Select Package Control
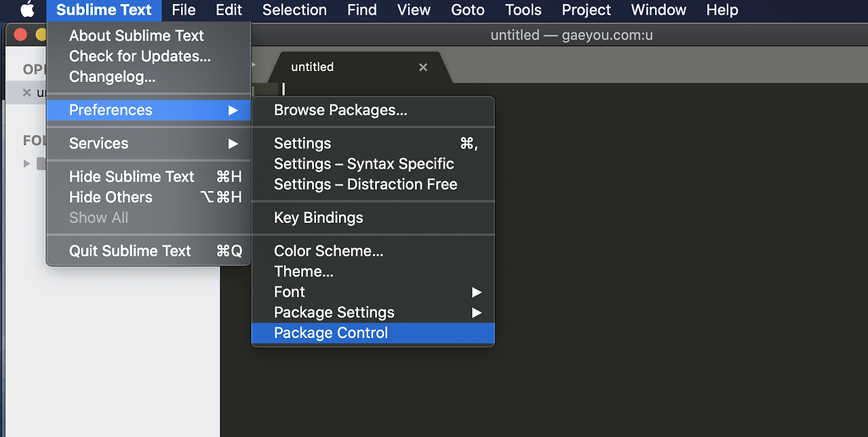 tap(373, 333)
